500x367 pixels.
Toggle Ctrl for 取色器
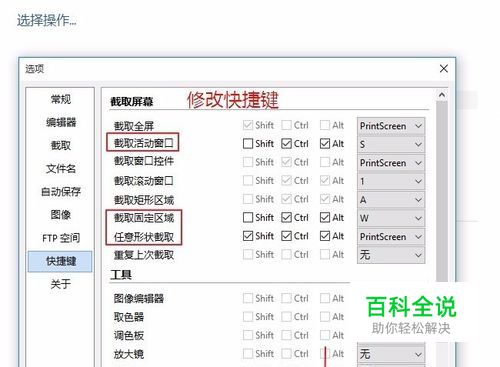point(286,316)
